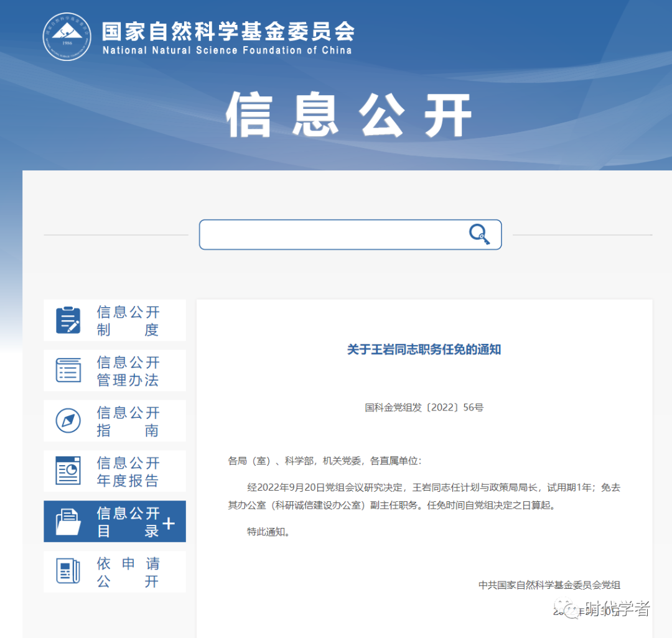The height and width of the screenshot is (638, 672).
Task: Open the 信息公开制度 menu item
Action: coord(115,320)
